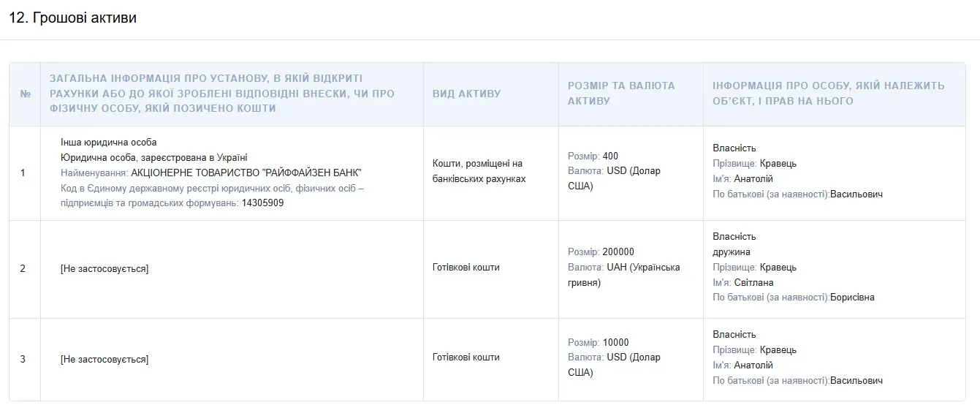This screenshot has width=980, height=405.
Task: Click the 'Загальна інформація про установу' column header
Action: 222,93
